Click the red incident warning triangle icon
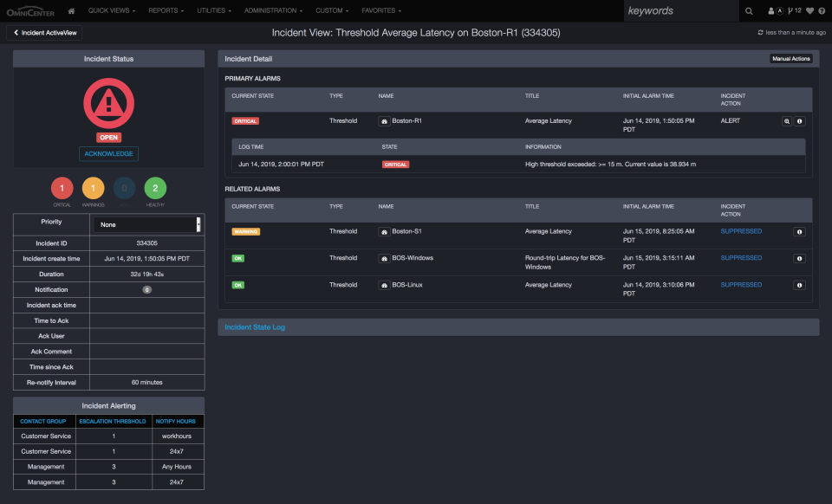Image resolution: width=832 pixels, height=504 pixels. point(109,103)
